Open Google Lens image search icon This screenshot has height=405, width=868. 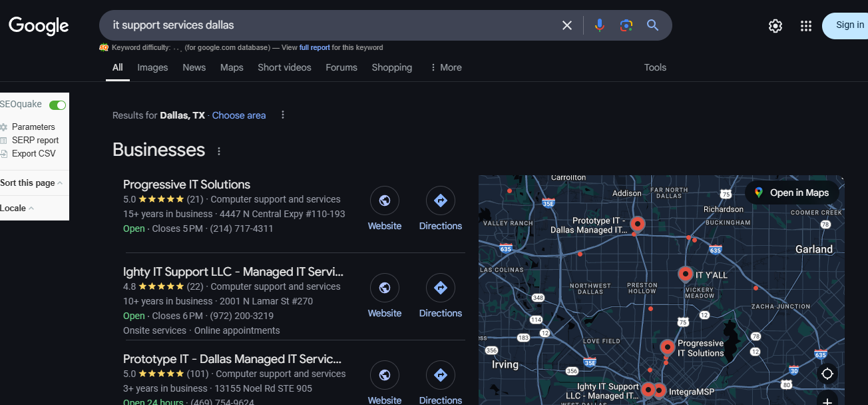click(x=626, y=25)
